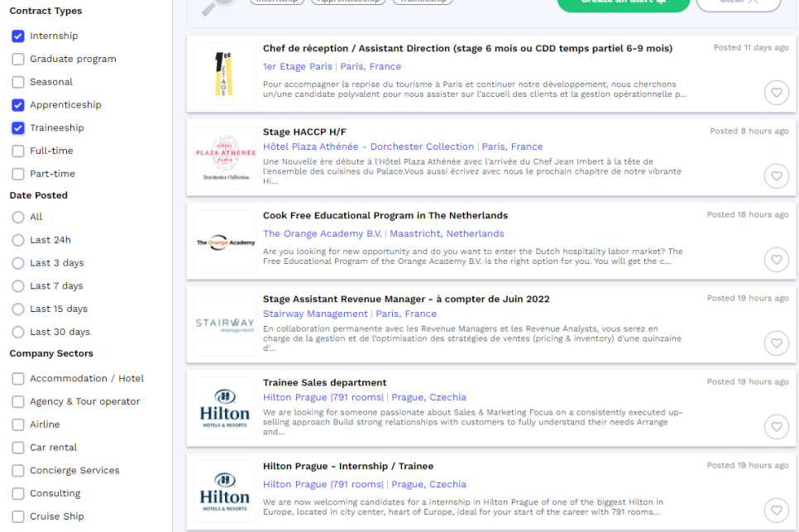The width and height of the screenshot is (799, 532).
Task: Uncheck the Internship contract type
Action: tap(18, 36)
